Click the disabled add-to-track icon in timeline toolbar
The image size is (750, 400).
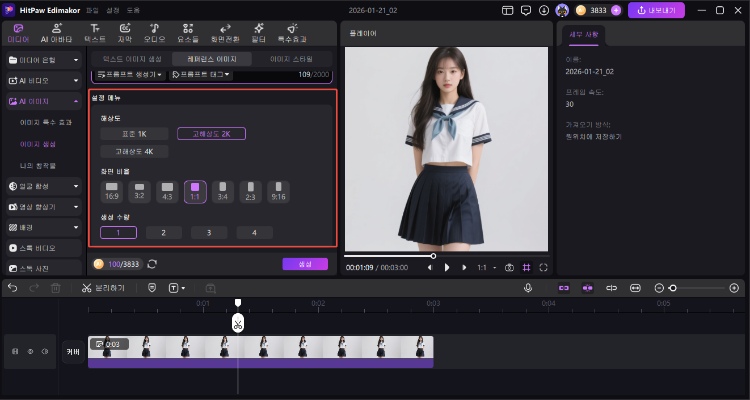point(210,288)
